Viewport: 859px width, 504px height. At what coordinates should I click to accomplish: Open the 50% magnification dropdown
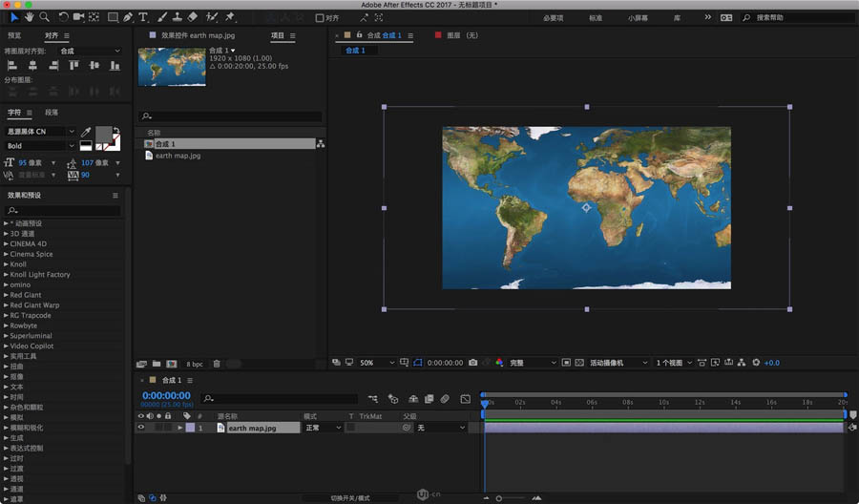click(377, 363)
